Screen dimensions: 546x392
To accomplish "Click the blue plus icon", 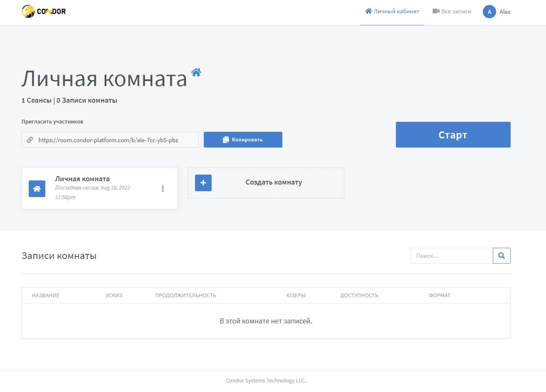I will point(203,183).
